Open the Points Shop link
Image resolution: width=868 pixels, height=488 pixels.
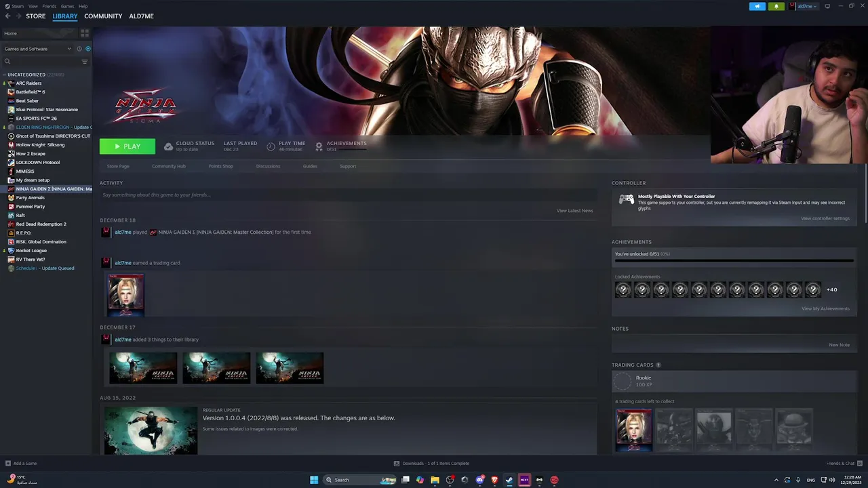pos(220,166)
